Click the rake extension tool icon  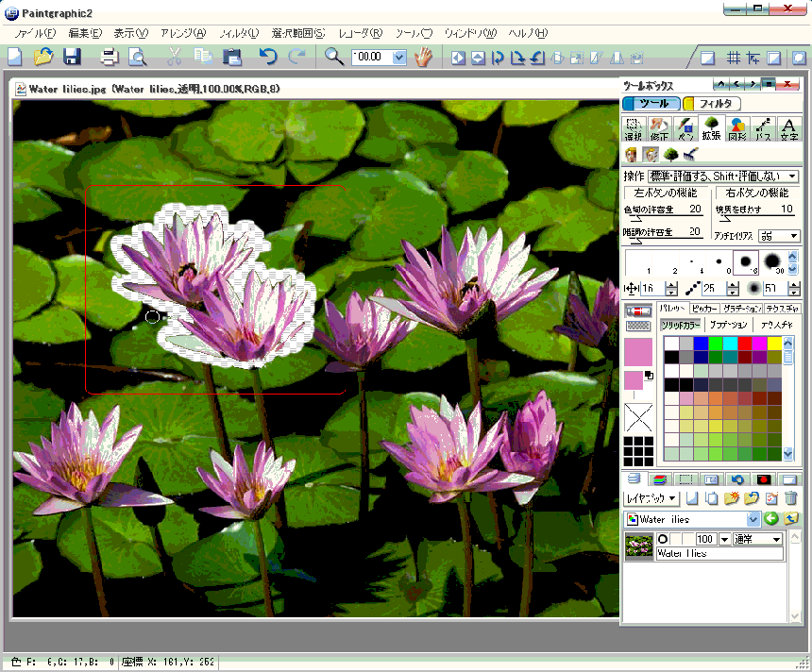[690, 154]
